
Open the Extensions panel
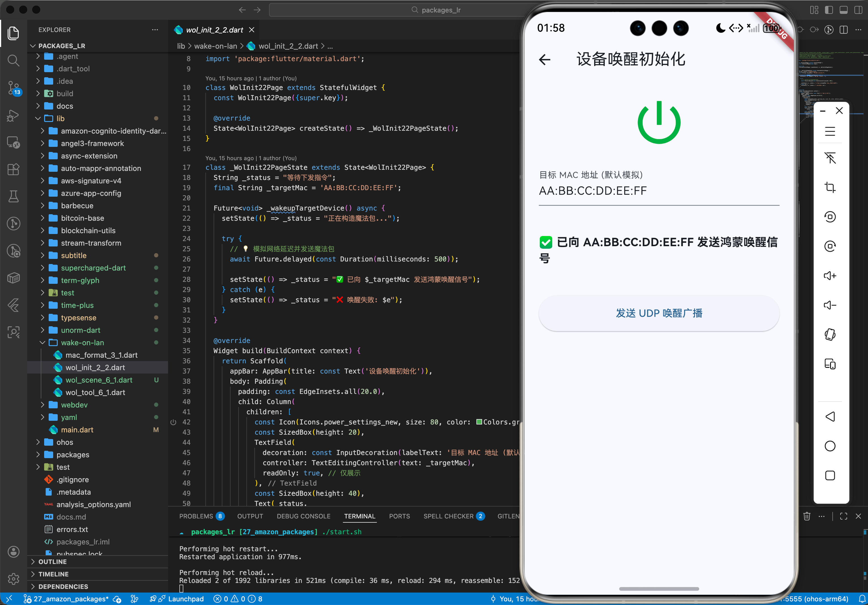[14, 170]
